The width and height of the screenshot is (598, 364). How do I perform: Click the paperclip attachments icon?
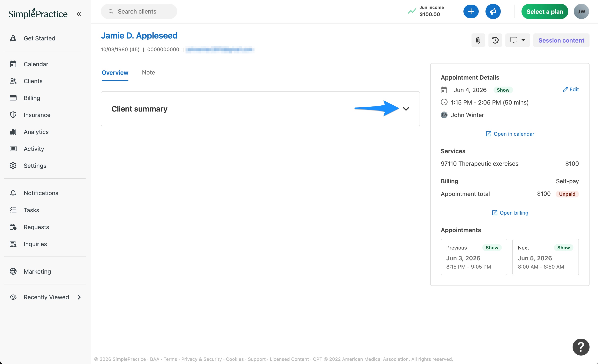click(x=478, y=40)
